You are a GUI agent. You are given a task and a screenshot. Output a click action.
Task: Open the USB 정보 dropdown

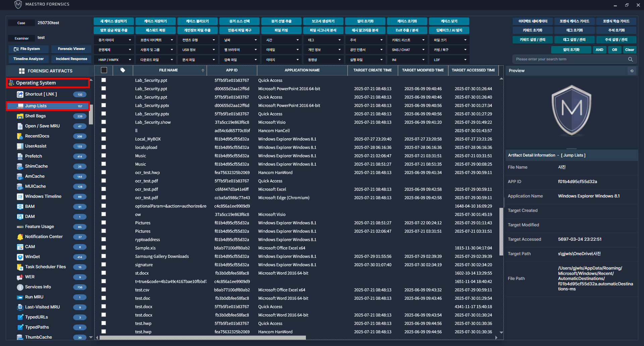tap(198, 50)
